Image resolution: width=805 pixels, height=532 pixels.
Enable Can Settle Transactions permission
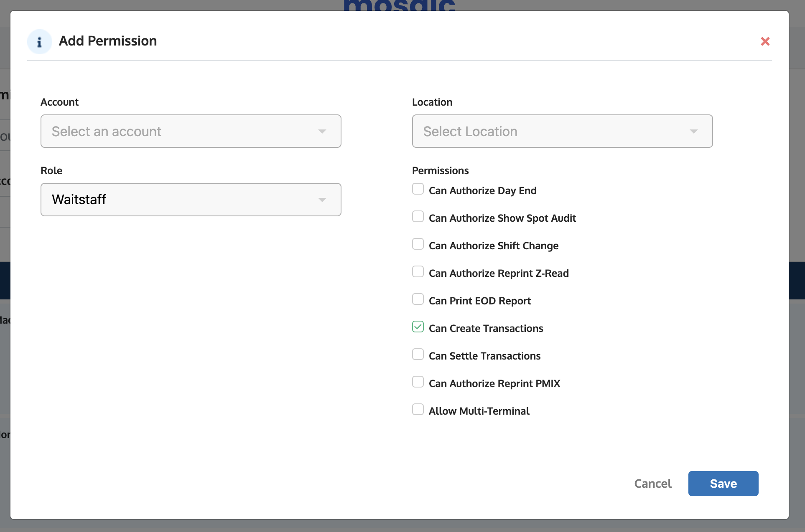click(x=418, y=355)
